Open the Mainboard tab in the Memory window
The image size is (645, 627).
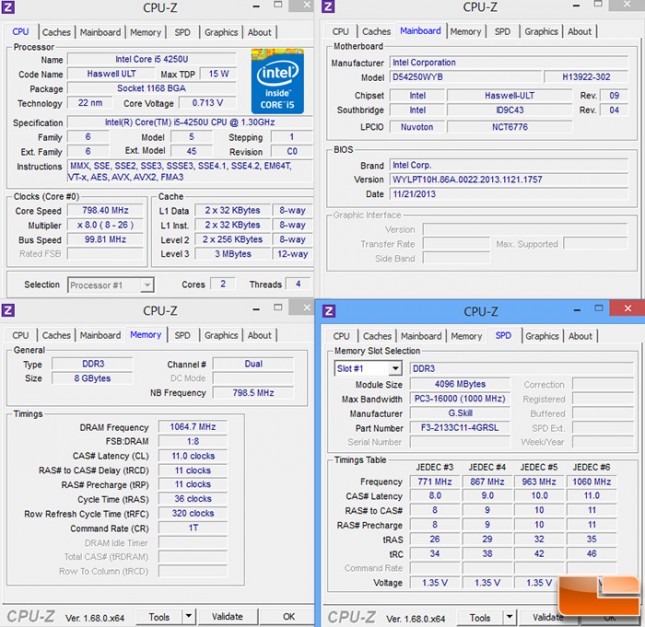point(100,335)
